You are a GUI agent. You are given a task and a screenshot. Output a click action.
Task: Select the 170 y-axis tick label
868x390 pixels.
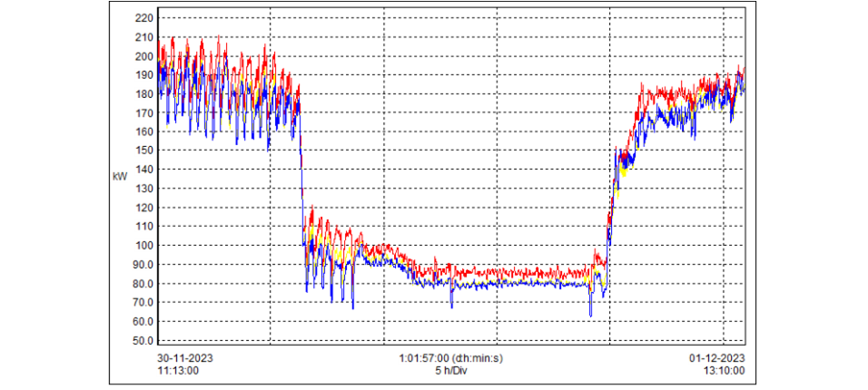(x=143, y=113)
